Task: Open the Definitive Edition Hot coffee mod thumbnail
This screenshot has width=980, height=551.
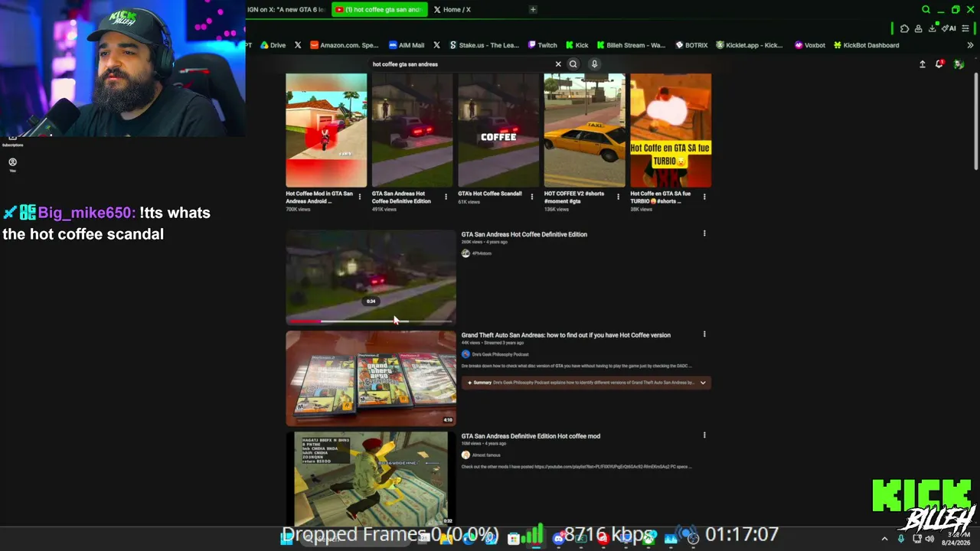Action: click(x=371, y=478)
